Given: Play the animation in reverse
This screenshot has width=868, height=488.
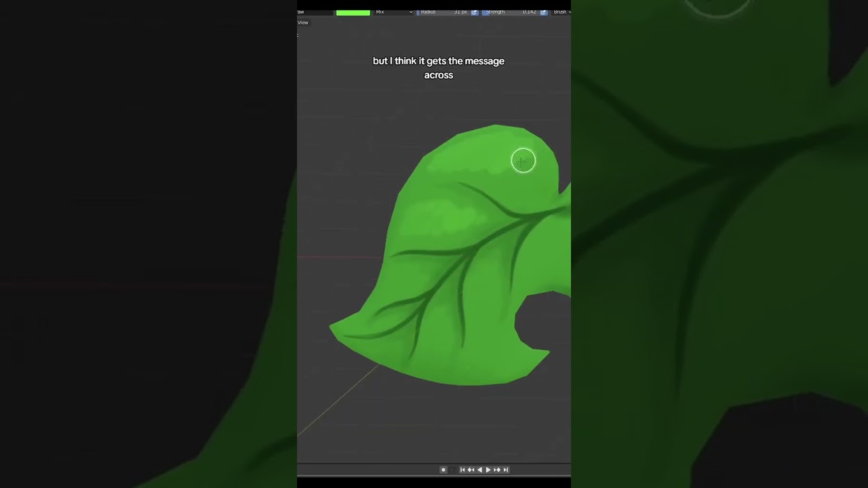Looking at the screenshot, I should [x=479, y=470].
